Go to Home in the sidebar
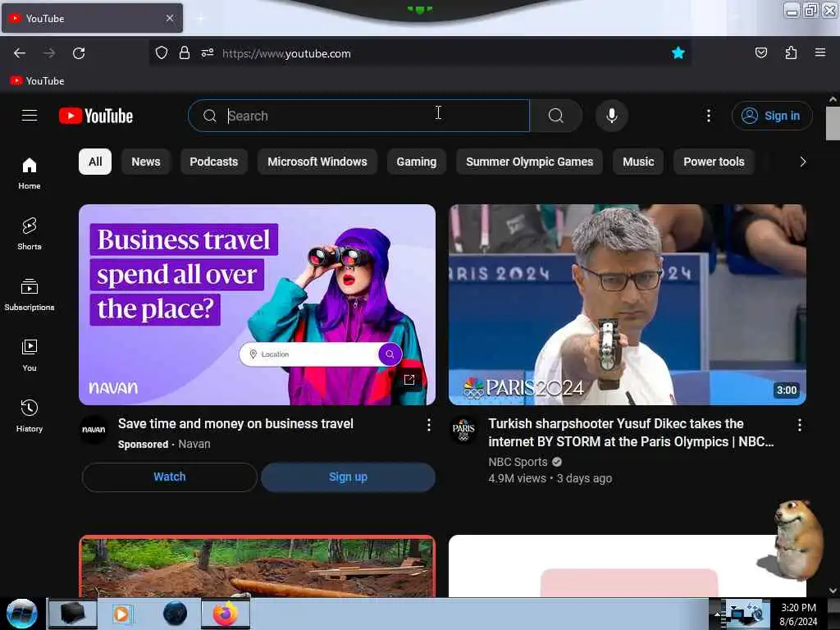The image size is (840, 630). tap(30, 174)
